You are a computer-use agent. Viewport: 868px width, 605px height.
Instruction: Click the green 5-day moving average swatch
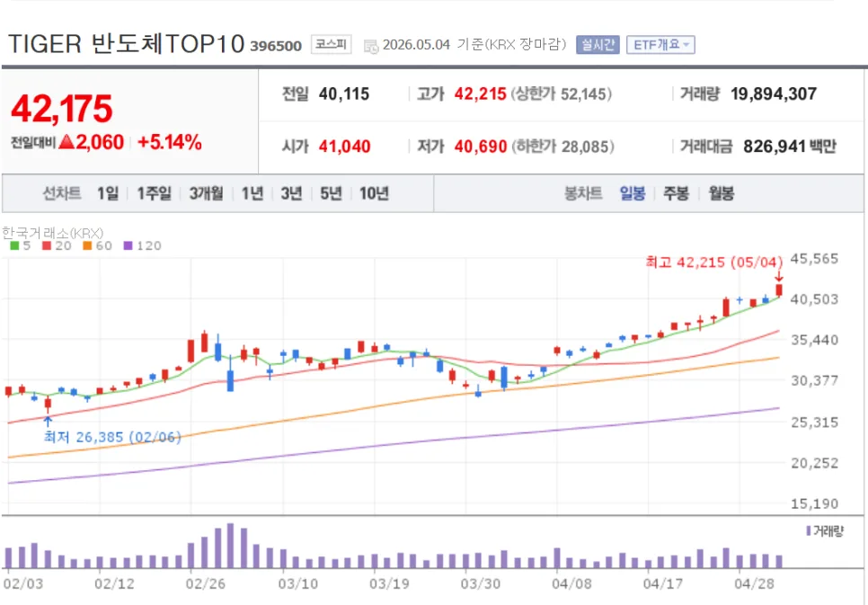(x=14, y=245)
